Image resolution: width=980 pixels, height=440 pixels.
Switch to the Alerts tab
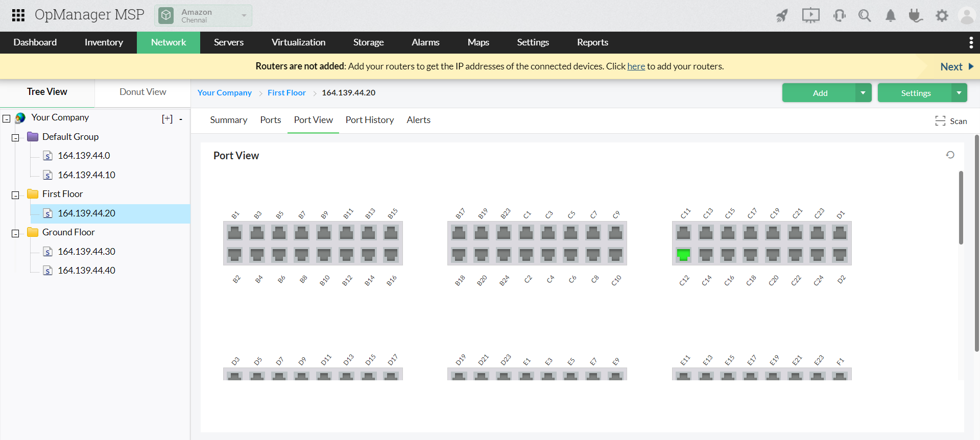[418, 120]
